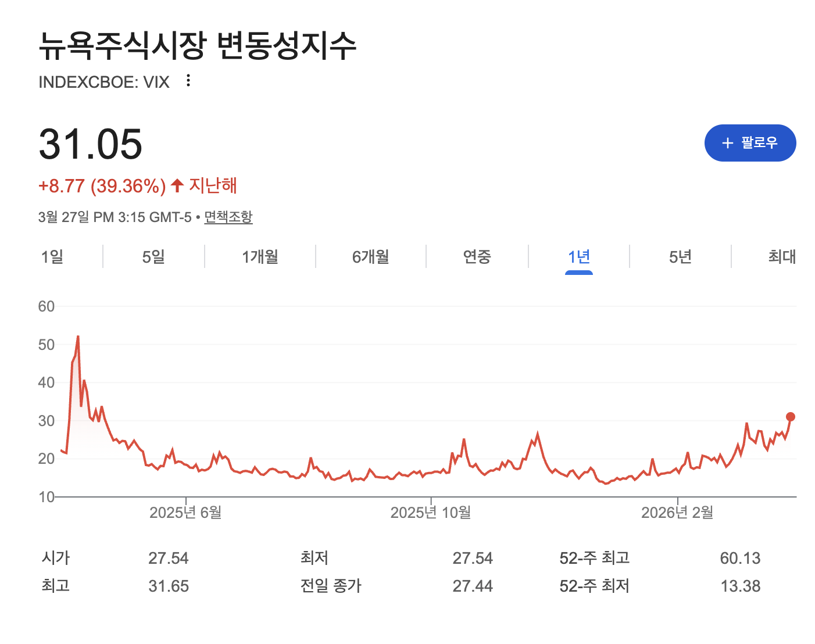Open the 면책조항 disclaimer link
The image size is (815, 644).
pyautogui.click(x=228, y=217)
